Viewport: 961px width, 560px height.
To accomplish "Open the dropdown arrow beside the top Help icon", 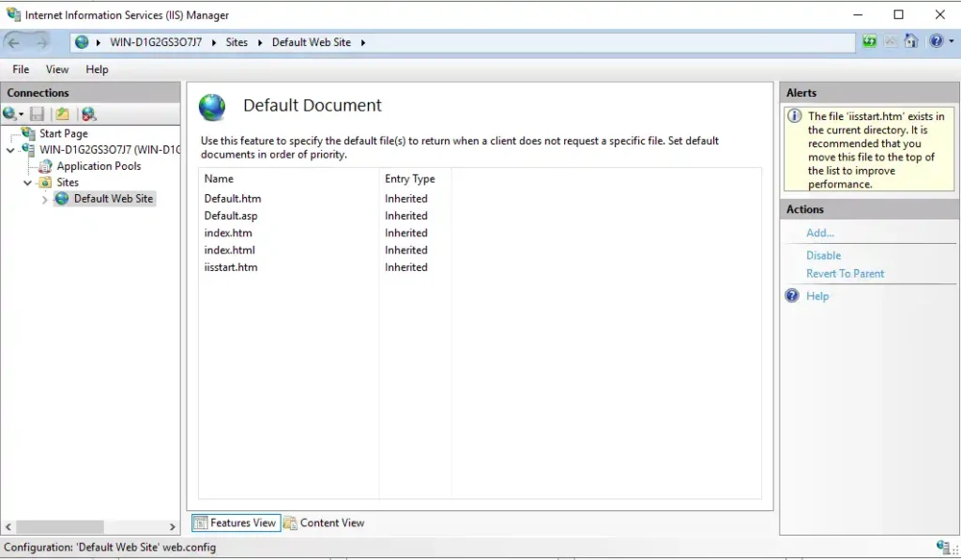I will tap(952, 41).
